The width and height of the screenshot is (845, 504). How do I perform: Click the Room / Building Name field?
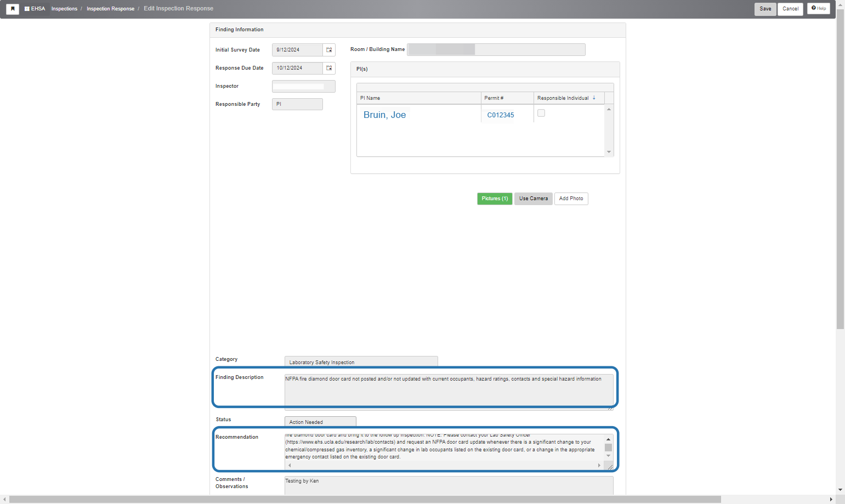click(496, 49)
